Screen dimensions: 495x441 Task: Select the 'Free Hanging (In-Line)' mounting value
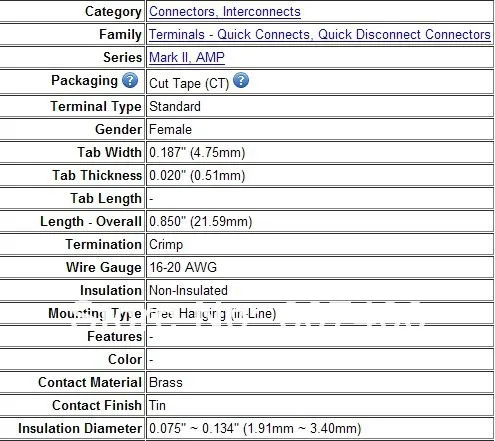212,314
